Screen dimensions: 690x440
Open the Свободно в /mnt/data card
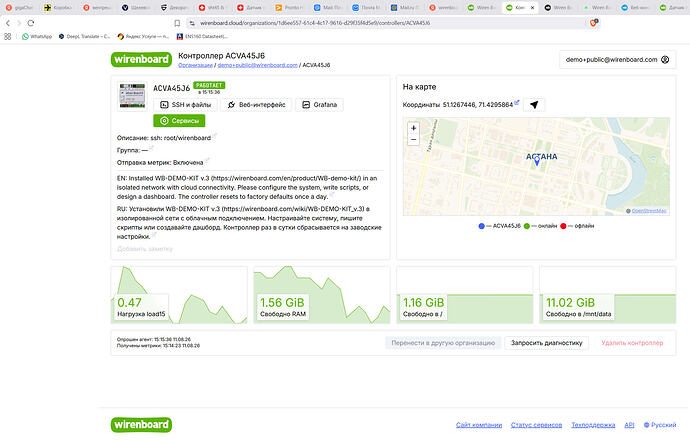(608, 295)
